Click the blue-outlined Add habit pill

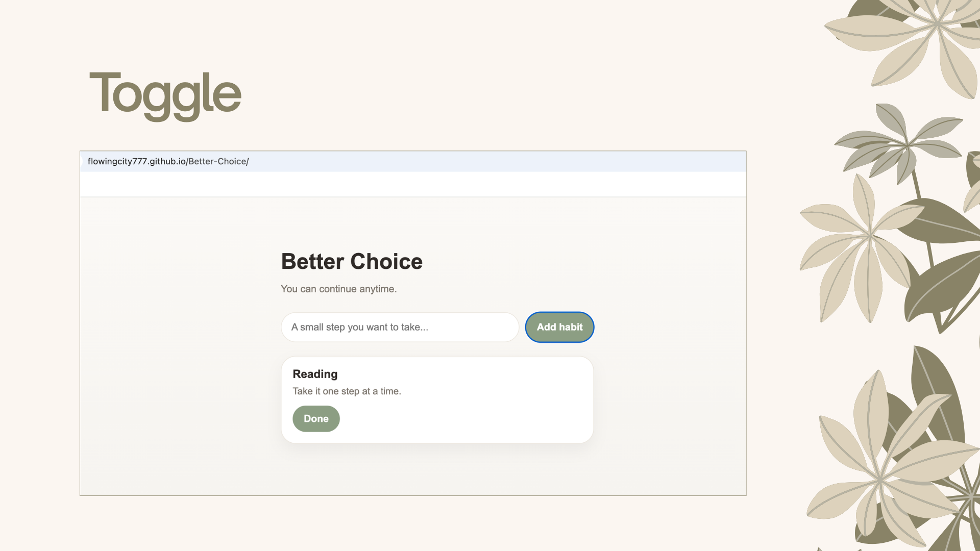(559, 327)
